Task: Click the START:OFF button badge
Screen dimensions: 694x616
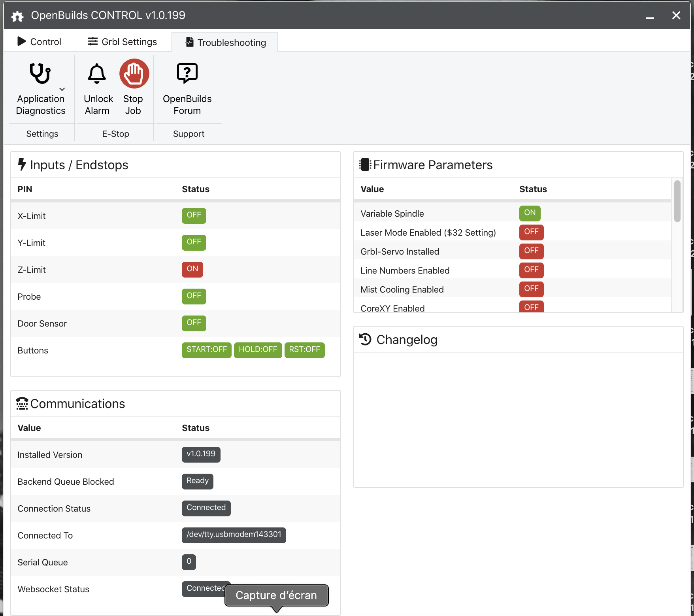Action: pyautogui.click(x=207, y=350)
